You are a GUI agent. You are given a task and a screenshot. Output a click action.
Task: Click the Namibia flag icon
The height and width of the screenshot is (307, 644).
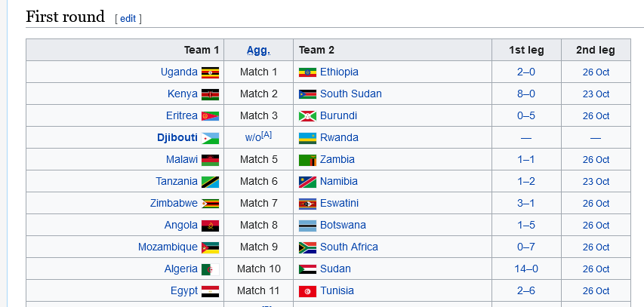coord(307,182)
